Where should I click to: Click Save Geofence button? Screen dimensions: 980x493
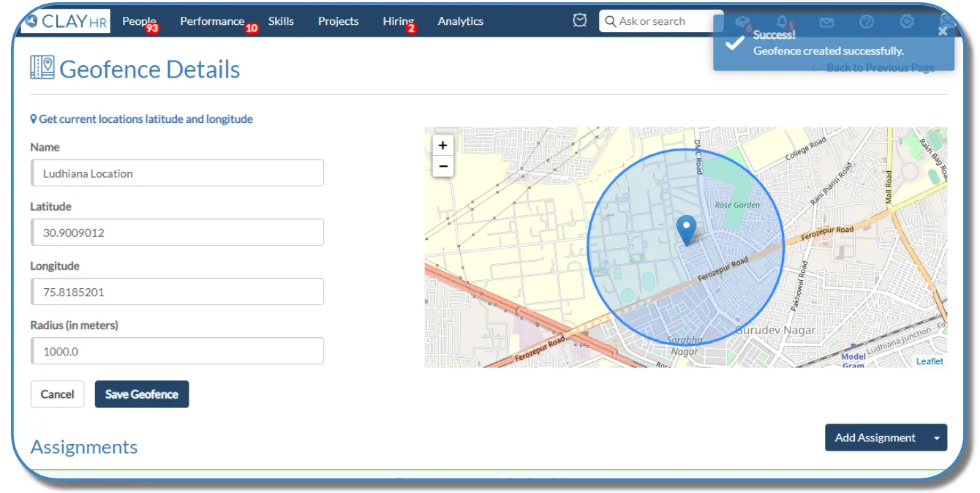click(x=142, y=394)
